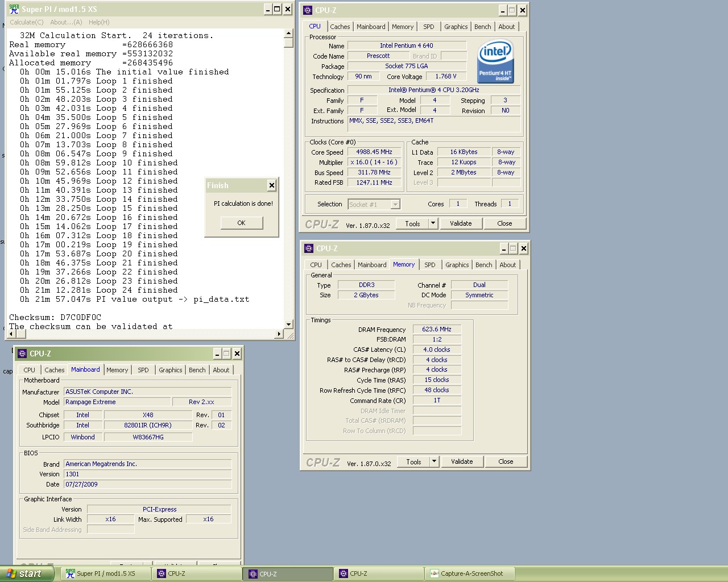Click the Super PI horizontal scrollbar right arrow

[279, 334]
